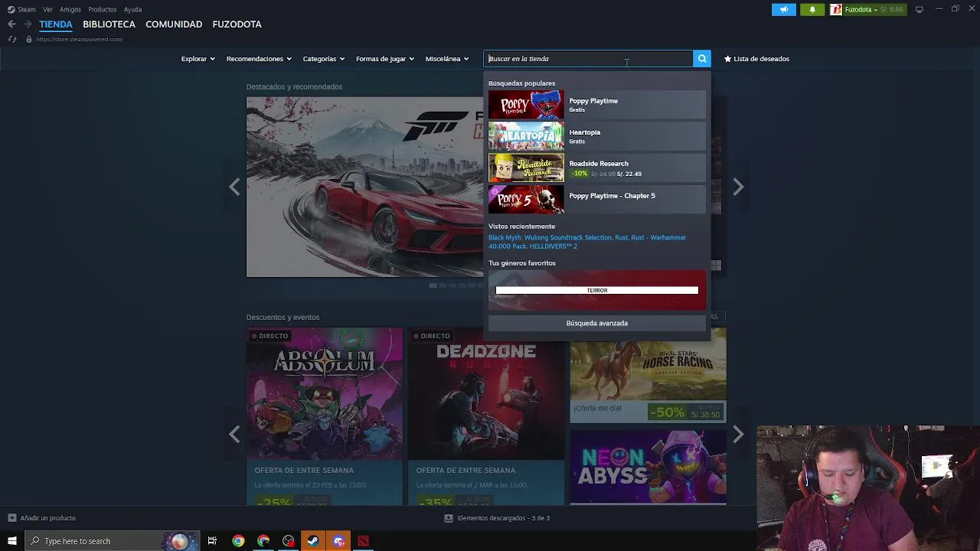The height and width of the screenshot is (551, 980).
Task: Go to previous featured carousel item
Action: [x=234, y=187]
